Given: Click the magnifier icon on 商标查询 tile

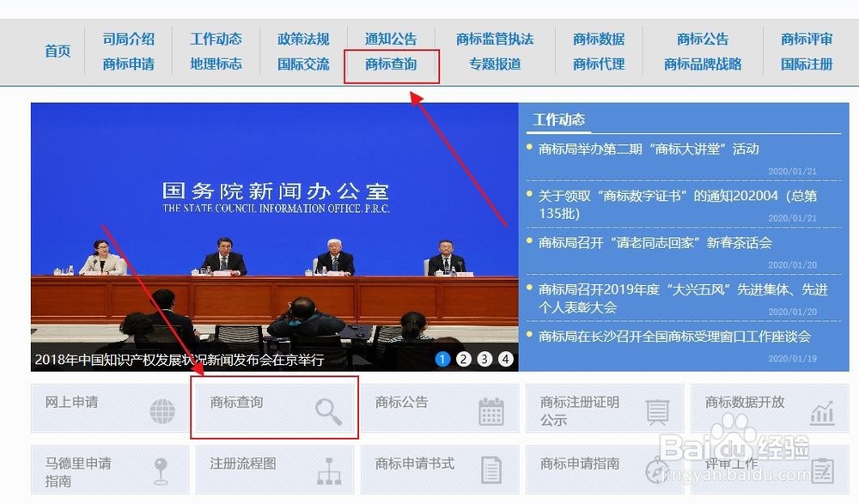Looking at the screenshot, I should click(x=328, y=412).
